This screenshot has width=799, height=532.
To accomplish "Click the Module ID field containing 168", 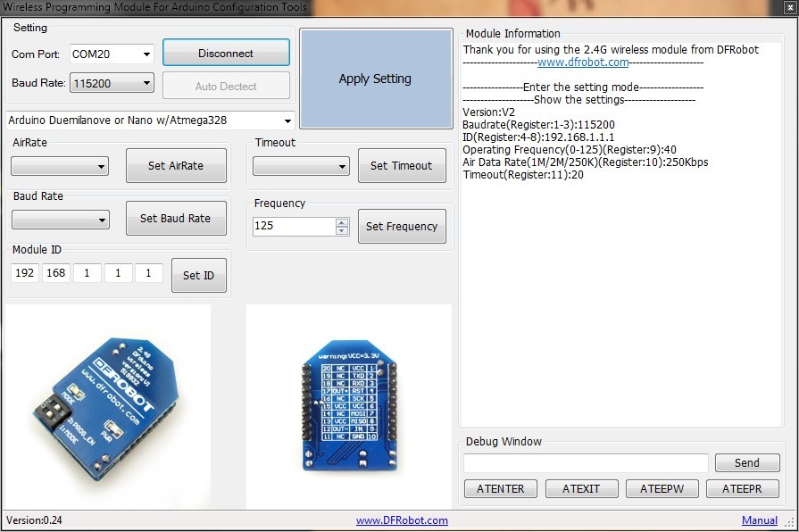I will (x=56, y=273).
